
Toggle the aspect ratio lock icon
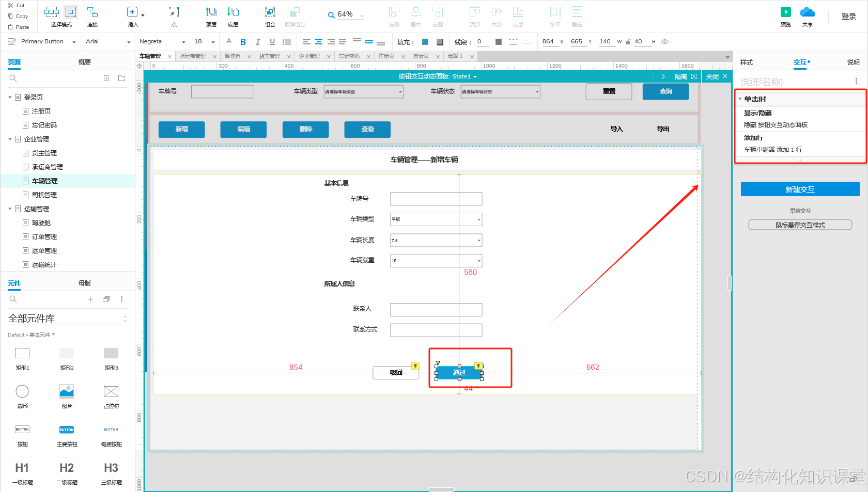coord(628,42)
